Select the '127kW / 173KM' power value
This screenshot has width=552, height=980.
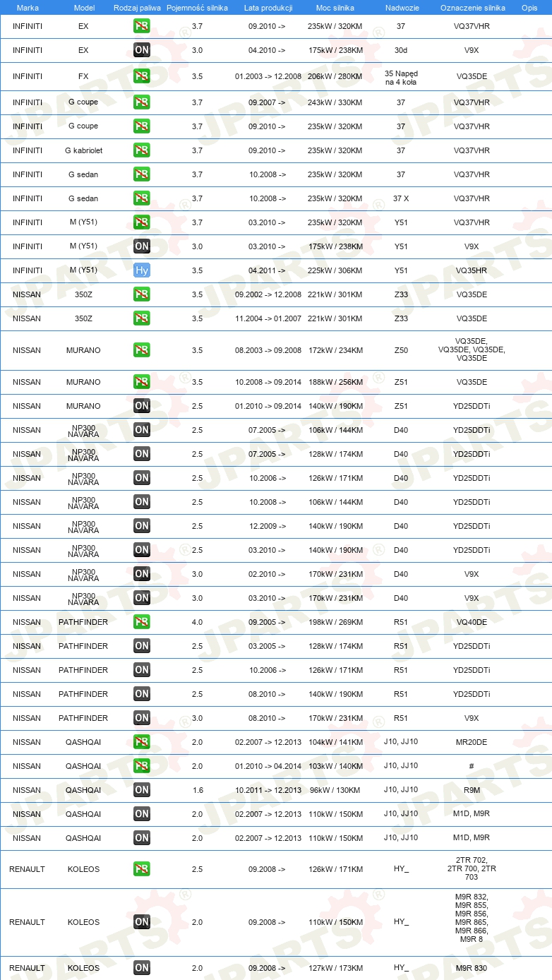coord(335,968)
